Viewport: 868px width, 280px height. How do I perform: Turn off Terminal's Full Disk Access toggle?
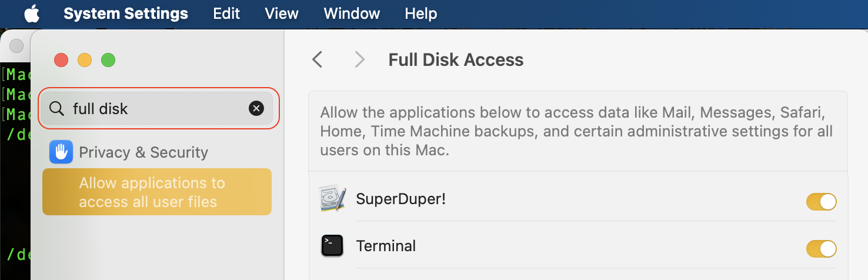(x=821, y=248)
